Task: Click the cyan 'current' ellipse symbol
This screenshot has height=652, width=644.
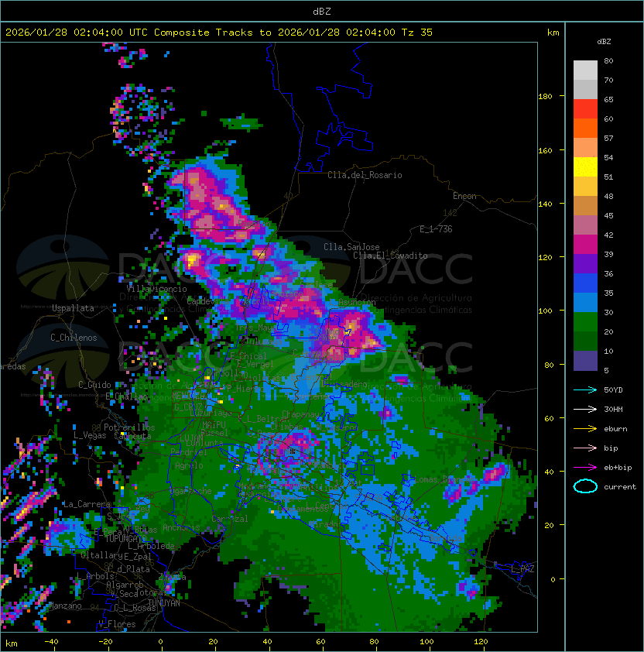Action: (585, 486)
